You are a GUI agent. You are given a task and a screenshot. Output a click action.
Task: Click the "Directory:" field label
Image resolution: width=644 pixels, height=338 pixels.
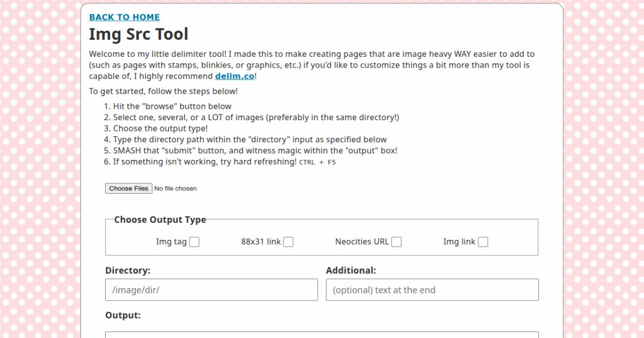128,270
